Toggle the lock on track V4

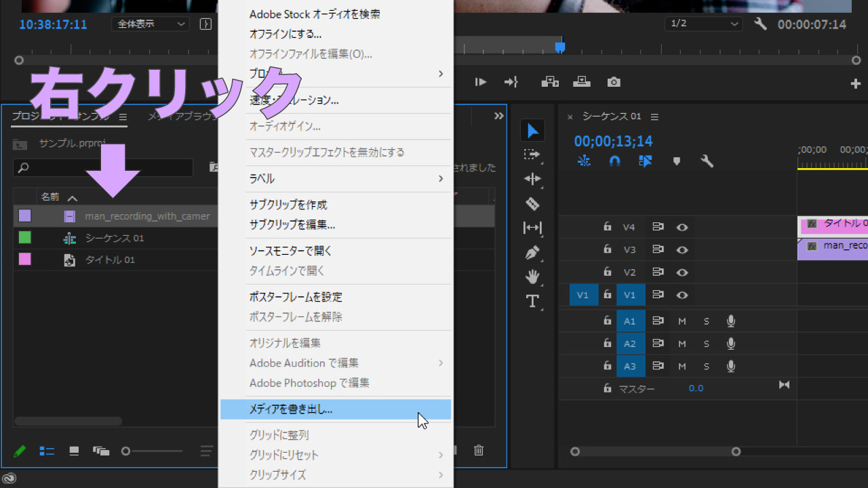[x=607, y=227]
